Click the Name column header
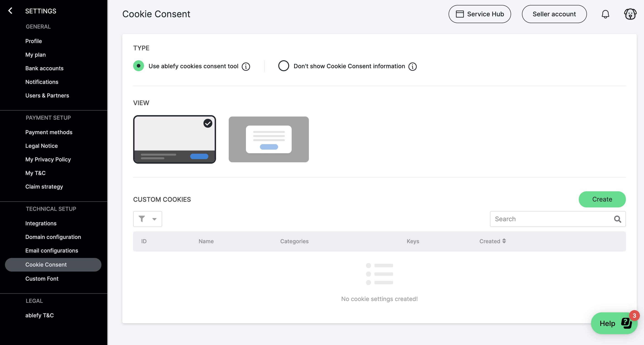Screen dimensions: 644x345 click(206, 241)
